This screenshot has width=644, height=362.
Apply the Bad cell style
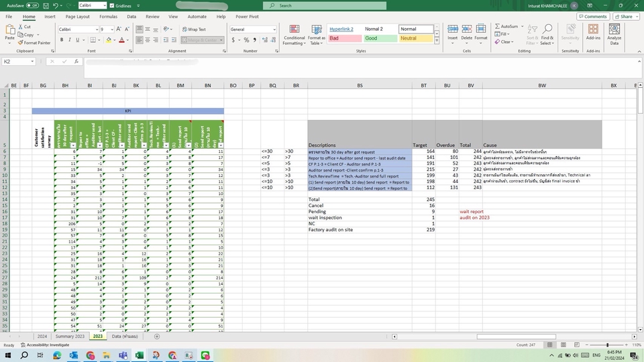pos(345,38)
